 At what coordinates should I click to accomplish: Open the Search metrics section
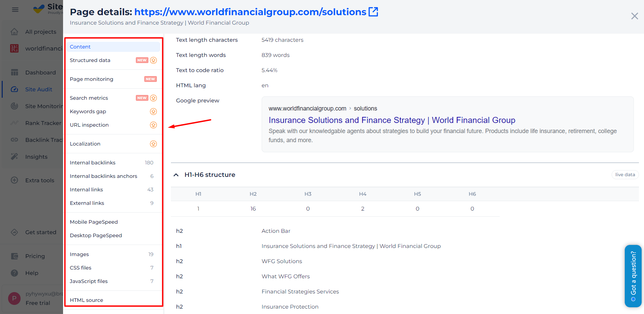89,98
